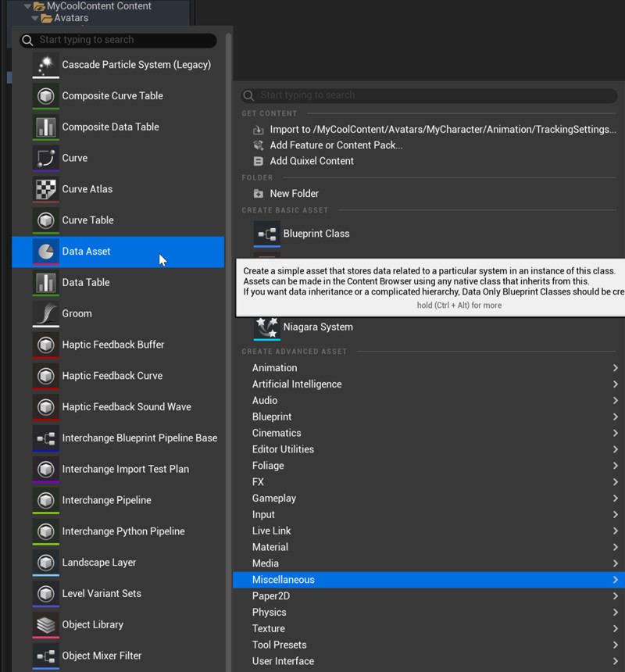Click the Miscellaneous submenu search field

[x=117, y=40]
